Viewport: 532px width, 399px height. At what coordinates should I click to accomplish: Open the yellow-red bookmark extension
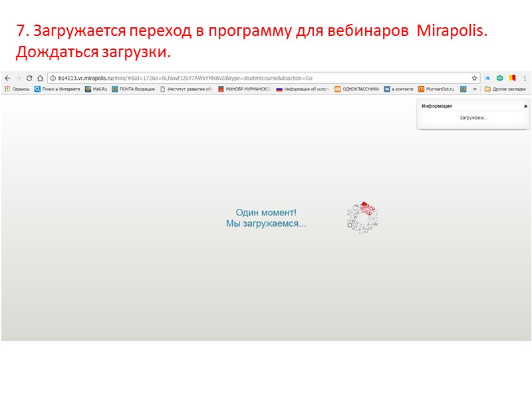coord(512,78)
